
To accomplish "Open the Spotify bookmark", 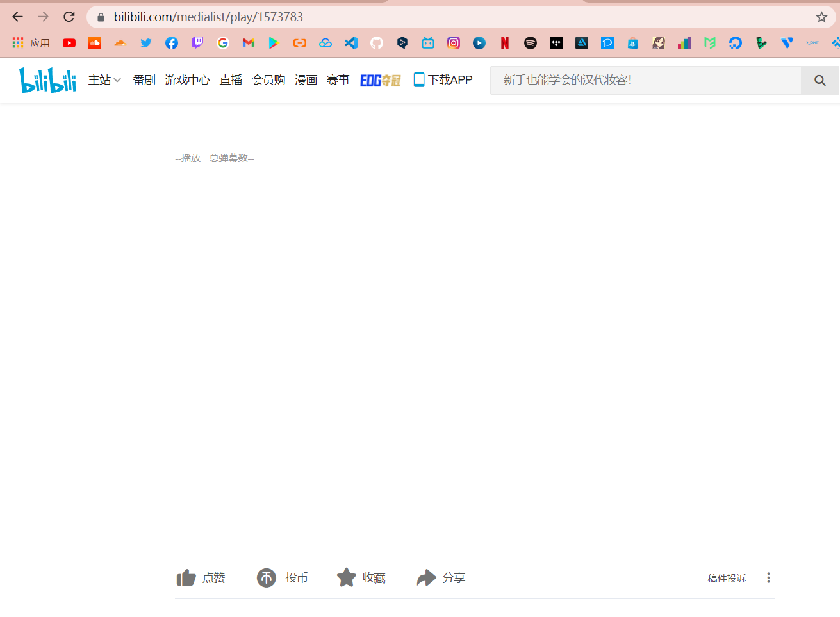I will 531,43.
